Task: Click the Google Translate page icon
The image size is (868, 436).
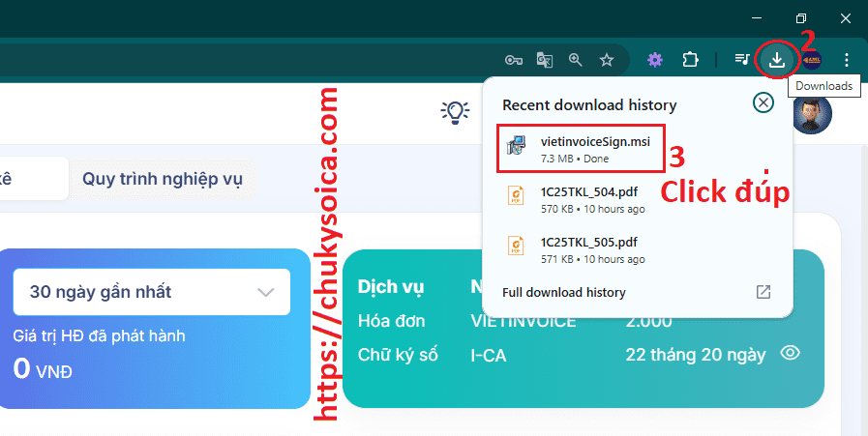Action: click(x=545, y=60)
